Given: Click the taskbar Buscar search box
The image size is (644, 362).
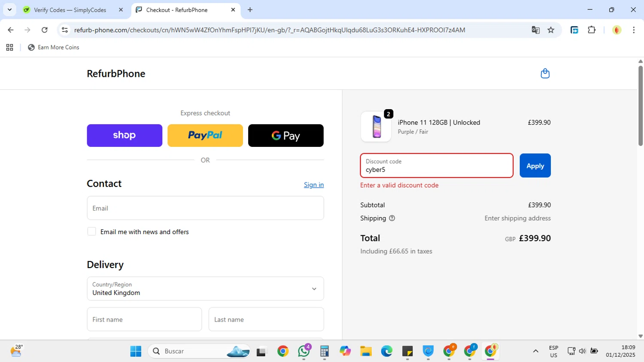Looking at the screenshot, I should click(x=200, y=351).
